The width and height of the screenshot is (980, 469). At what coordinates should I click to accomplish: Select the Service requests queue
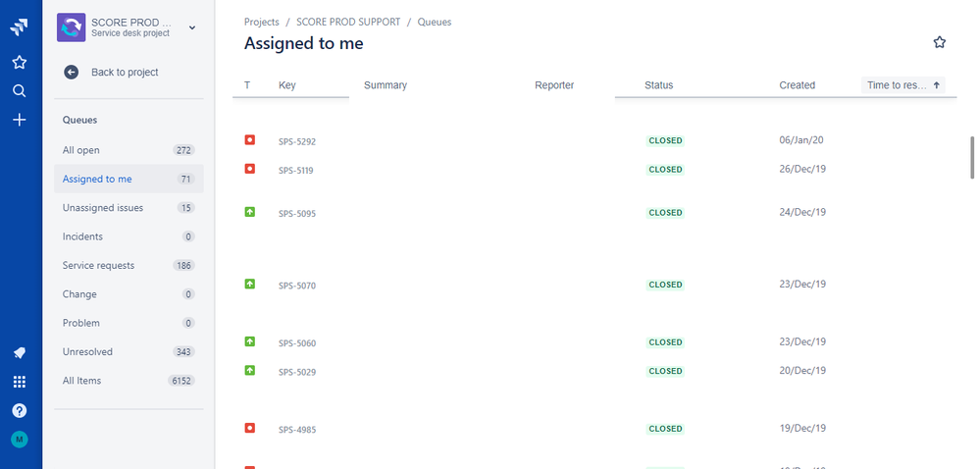pos(129,265)
